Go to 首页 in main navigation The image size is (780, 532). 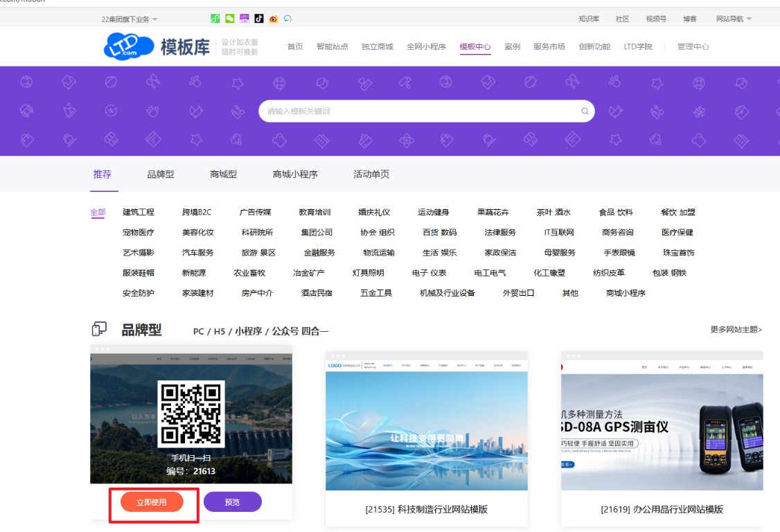tap(295, 46)
